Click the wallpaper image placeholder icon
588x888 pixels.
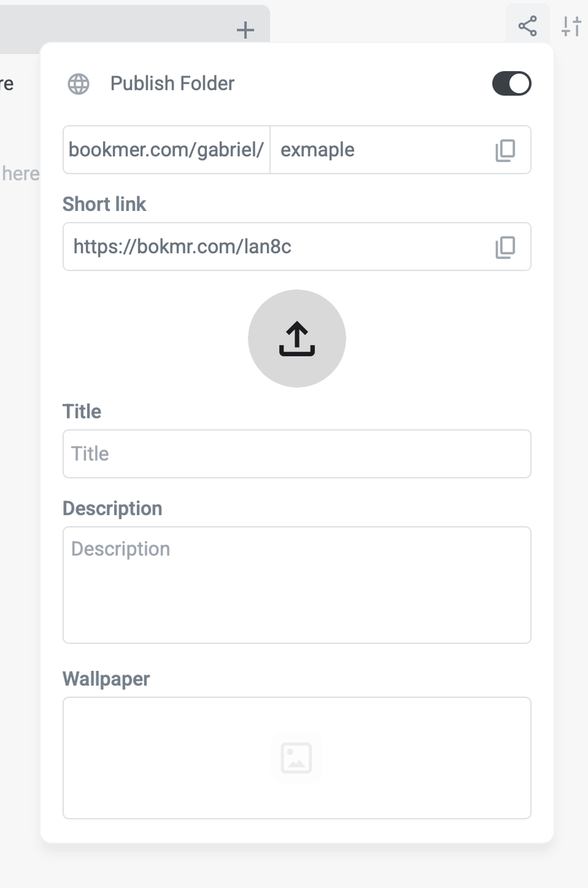(x=297, y=758)
